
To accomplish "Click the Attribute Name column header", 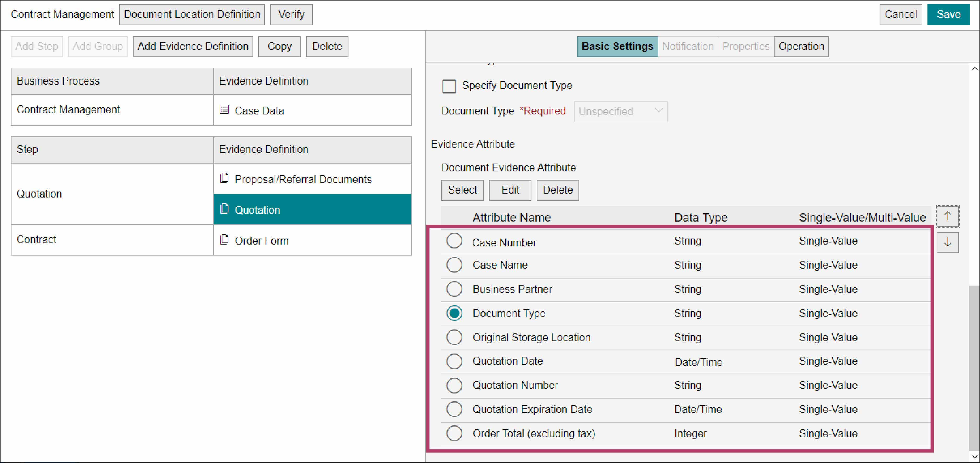I will 512,217.
